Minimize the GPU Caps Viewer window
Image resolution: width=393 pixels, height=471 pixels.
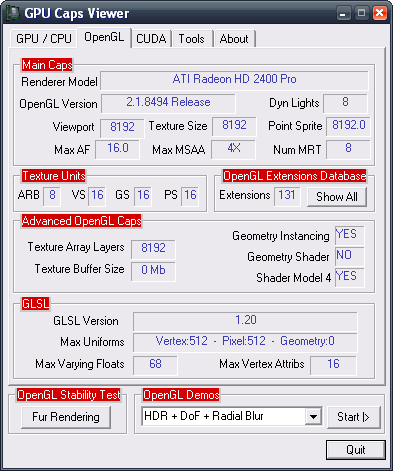pos(343,13)
